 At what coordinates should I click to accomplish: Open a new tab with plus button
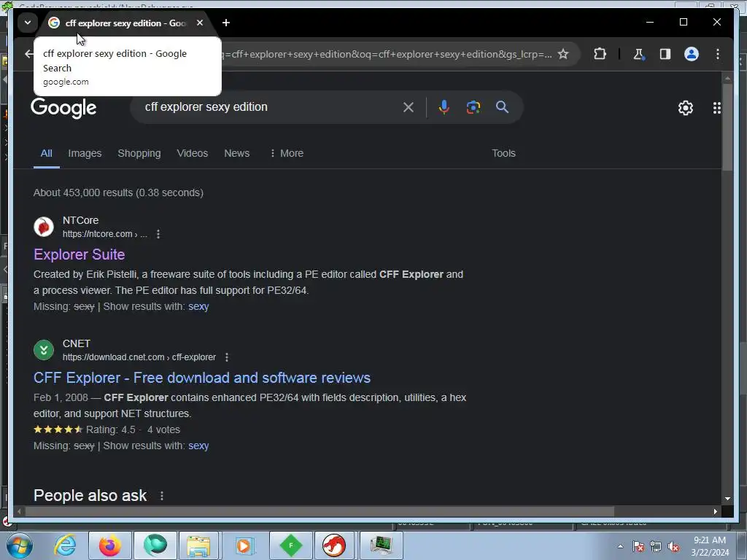pos(226,23)
